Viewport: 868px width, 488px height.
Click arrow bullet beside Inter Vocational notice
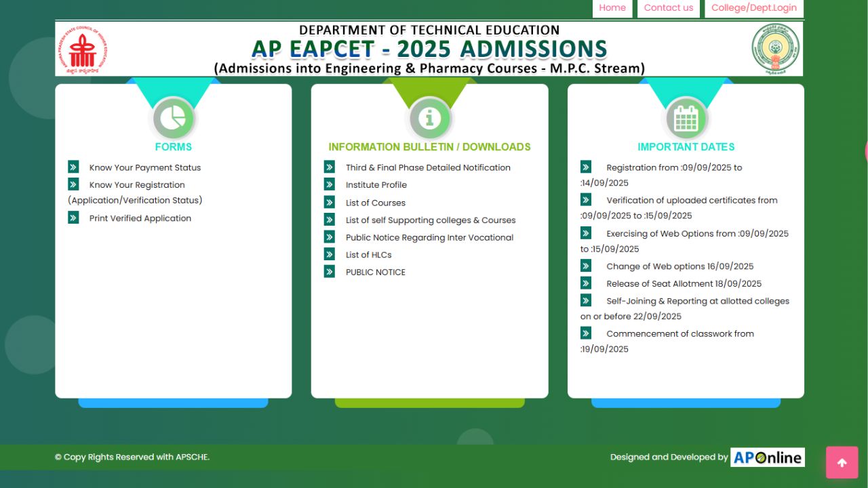(x=330, y=237)
